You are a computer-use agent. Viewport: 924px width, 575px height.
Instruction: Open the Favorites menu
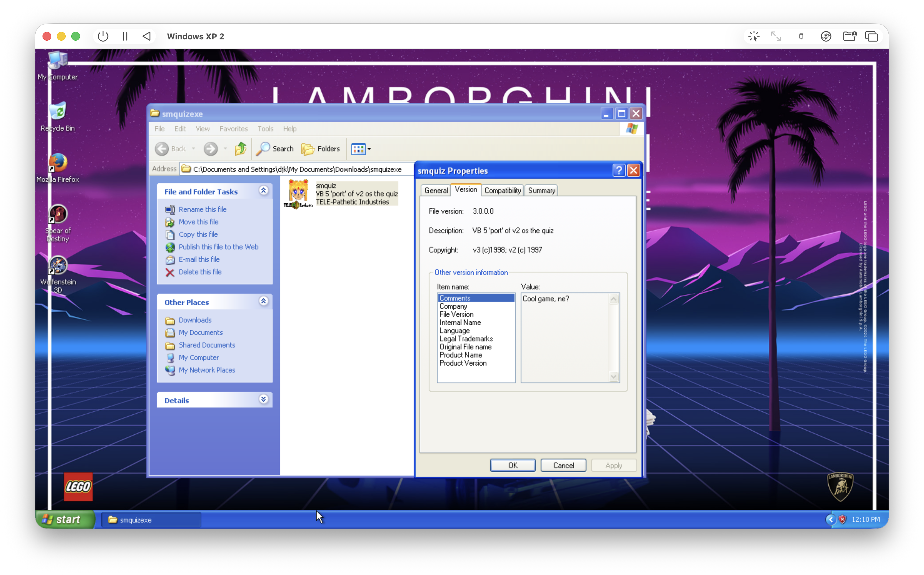click(233, 129)
